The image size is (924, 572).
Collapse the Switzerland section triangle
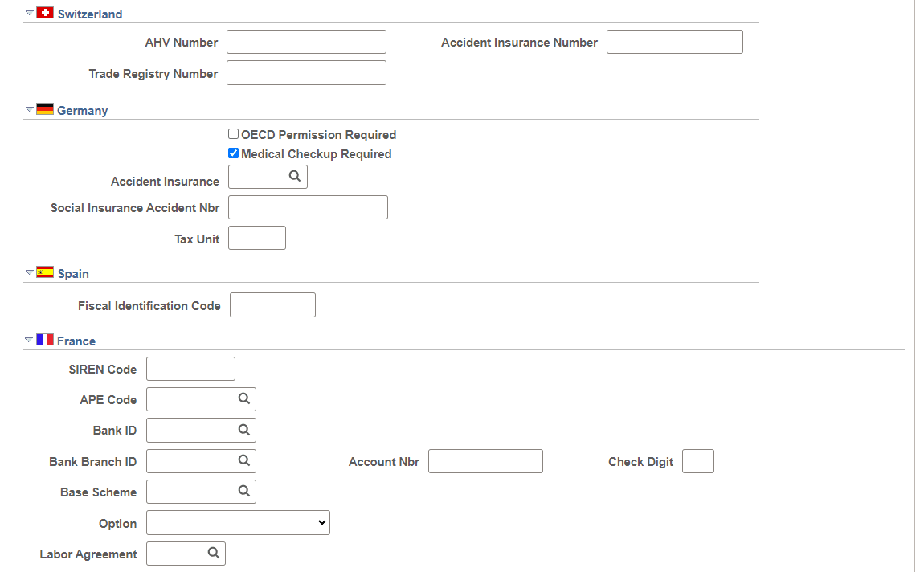(x=29, y=12)
